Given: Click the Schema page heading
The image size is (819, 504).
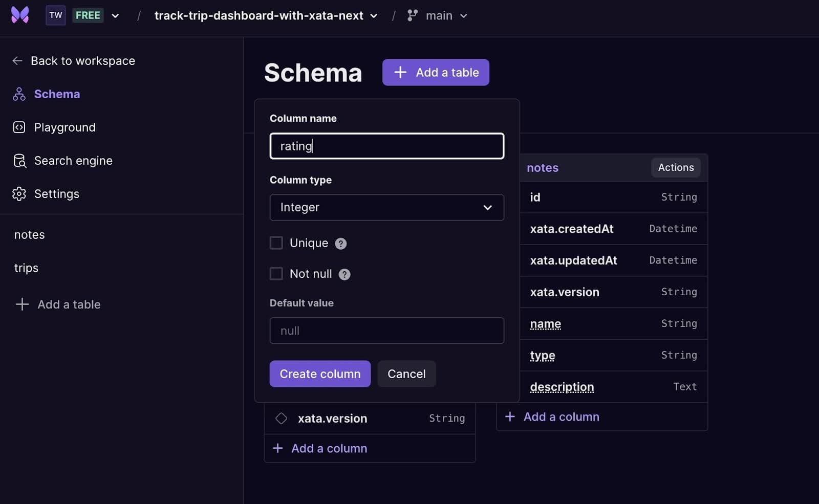Looking at the screenshot, I should coord(313,73).
